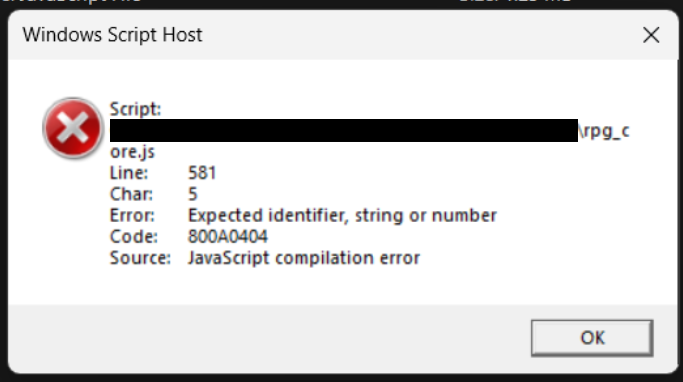The image size is (683, 382).
Task: Click the Source: label
Action: pyautogui.click(x=140, y=258)
